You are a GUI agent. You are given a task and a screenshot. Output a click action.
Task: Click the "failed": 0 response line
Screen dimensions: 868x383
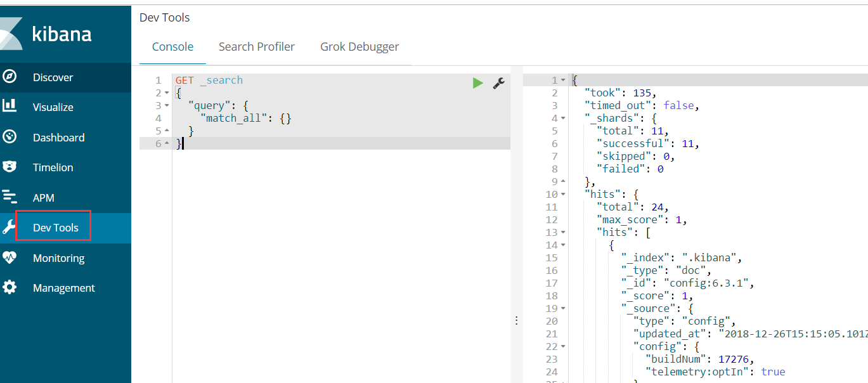[630, 169]
